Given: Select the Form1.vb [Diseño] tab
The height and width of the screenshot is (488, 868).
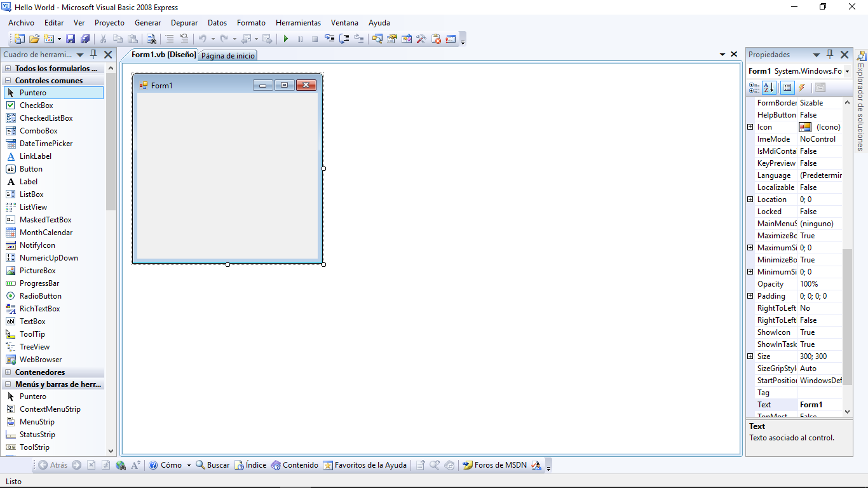Looking at the screenshot, I should point(164,55).
